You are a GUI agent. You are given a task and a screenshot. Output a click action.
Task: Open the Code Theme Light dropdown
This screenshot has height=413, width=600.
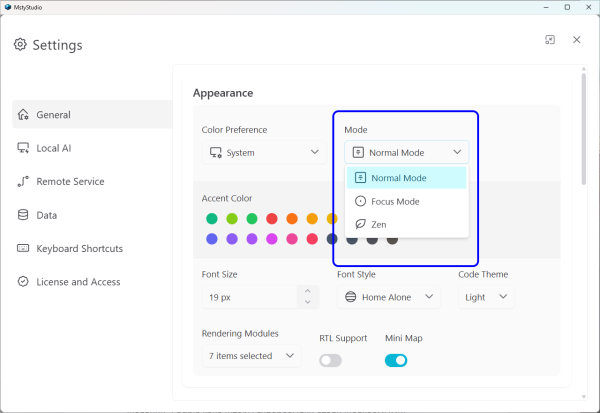click(x=487, y=297)
